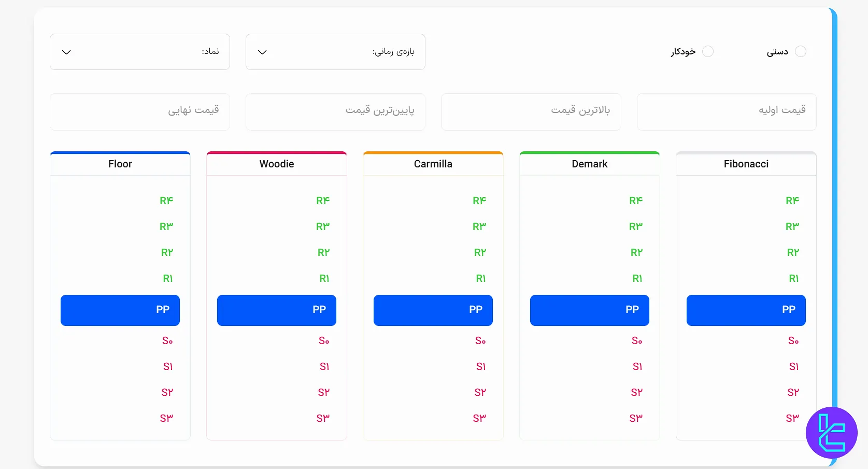The width and height of the screenshot is (868, 469).
Task: Click the Carmilla column title
Action: (433, 164)
